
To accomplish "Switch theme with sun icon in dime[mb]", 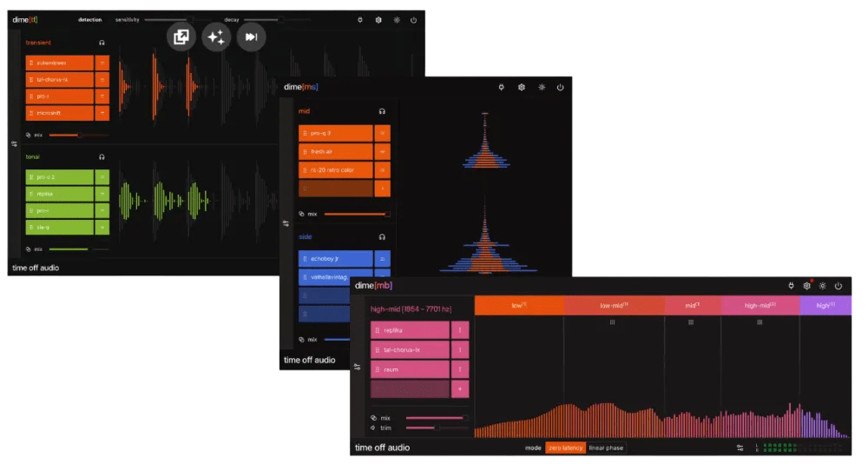I will point(823,286).
